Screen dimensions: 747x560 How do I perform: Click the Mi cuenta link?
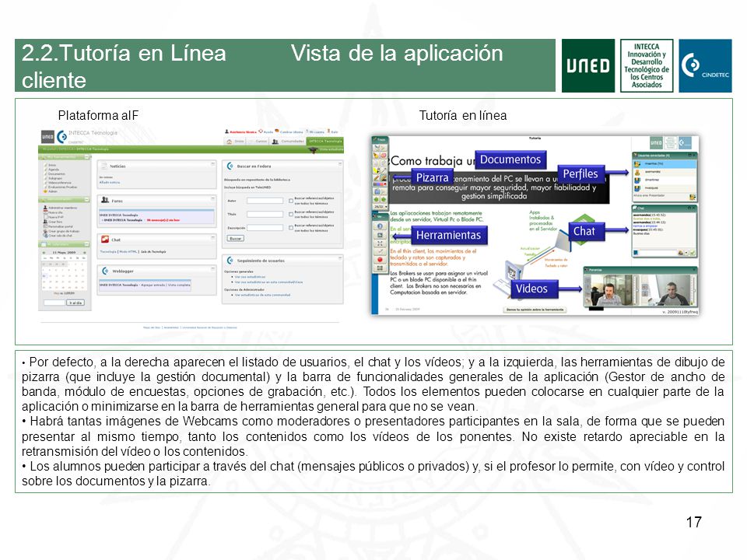[x=317, y=132]
